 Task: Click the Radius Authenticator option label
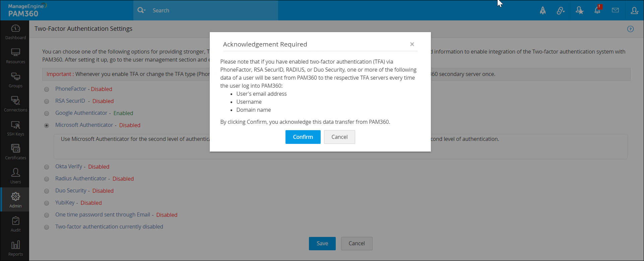pos(81,178)
